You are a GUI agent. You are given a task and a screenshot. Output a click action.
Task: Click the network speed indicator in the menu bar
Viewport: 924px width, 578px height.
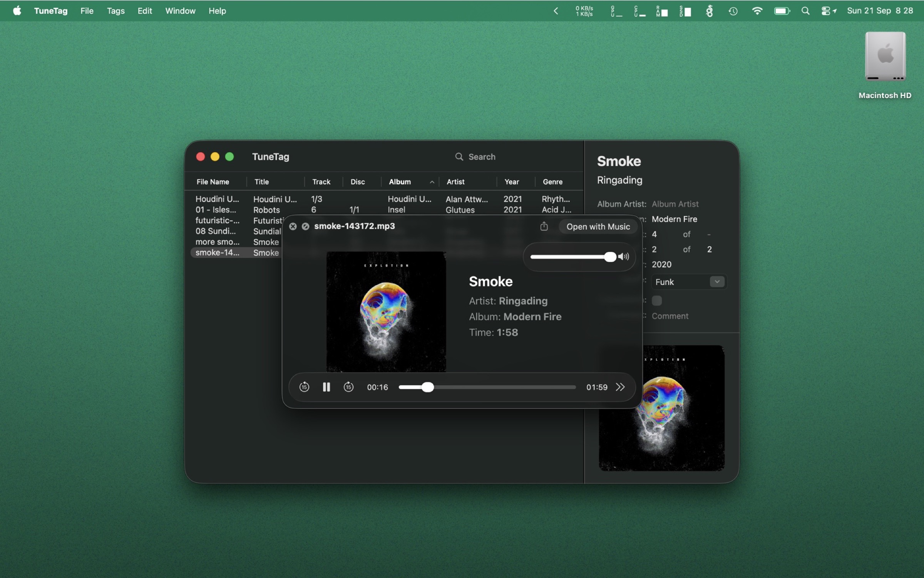click(x=584, y=11)
